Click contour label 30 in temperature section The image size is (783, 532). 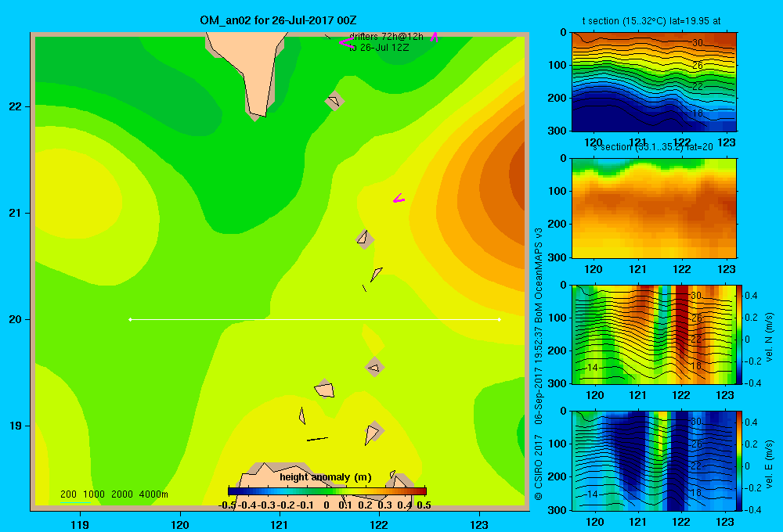(698, 43)
